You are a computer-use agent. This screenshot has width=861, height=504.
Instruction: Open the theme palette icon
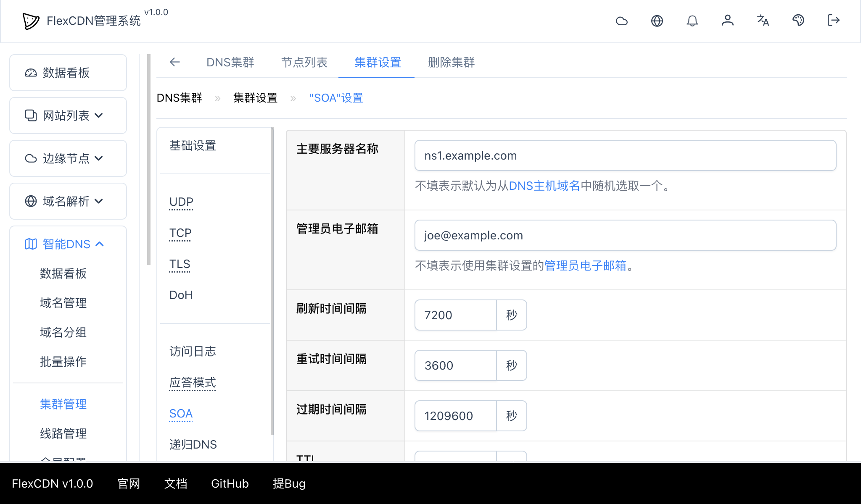[798, 21]
